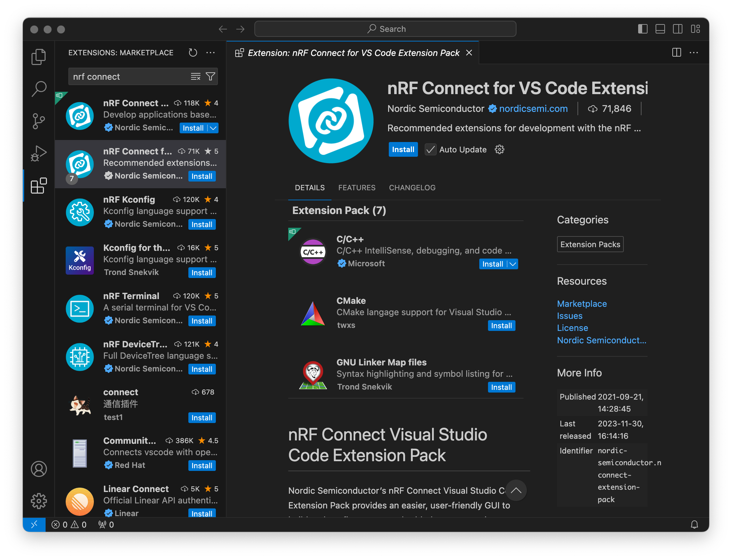The height and width of the screenshot is (560, 732).
Task: Install GNU Linker Map files extension
Action: coord(501,387)
